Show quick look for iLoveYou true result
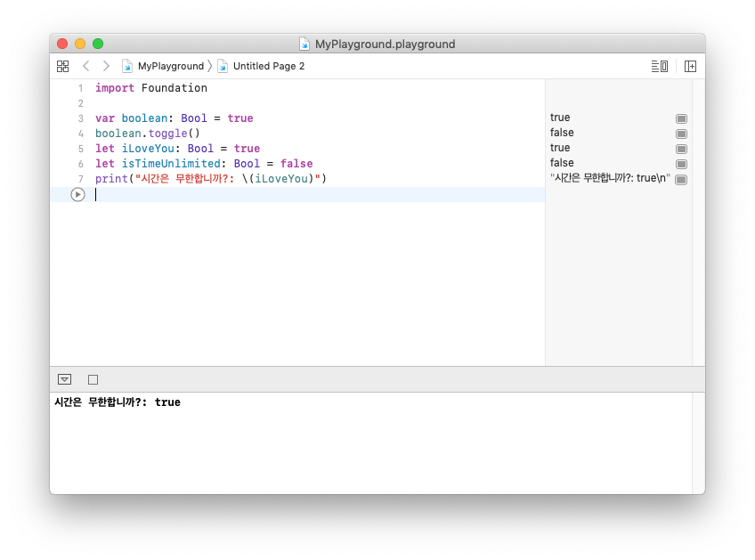This screenshot has width=755, height=560. pyautogui.click(x=681, y=149)
